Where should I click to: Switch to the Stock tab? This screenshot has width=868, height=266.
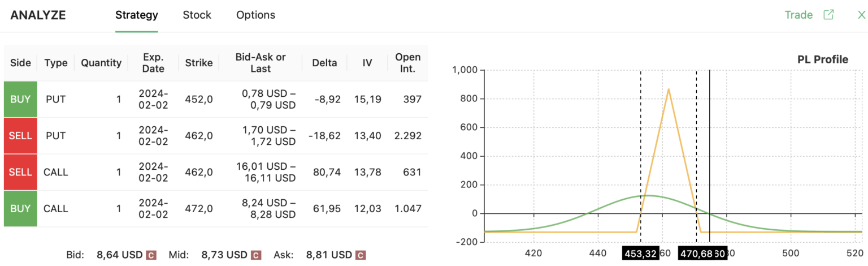(x=197, y=15)
